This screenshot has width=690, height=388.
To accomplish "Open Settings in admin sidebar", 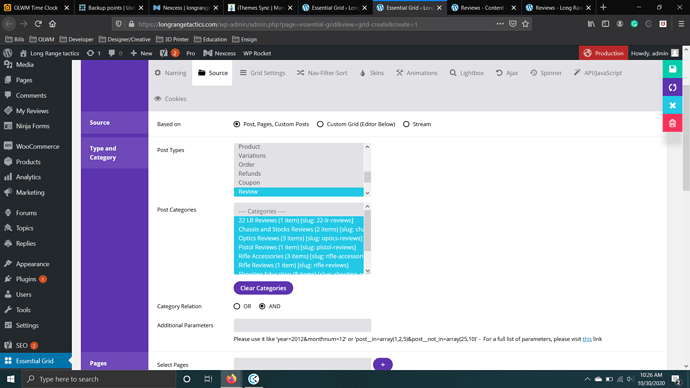I will pyautogui.click(x=27, y=325).
